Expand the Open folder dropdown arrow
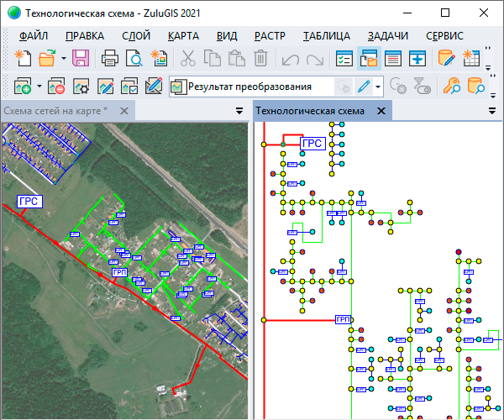 coord(62,58)
